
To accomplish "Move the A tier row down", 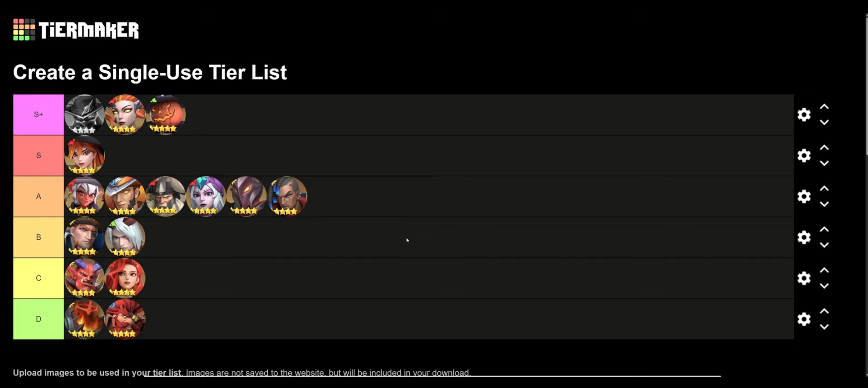I will (824, 204).
